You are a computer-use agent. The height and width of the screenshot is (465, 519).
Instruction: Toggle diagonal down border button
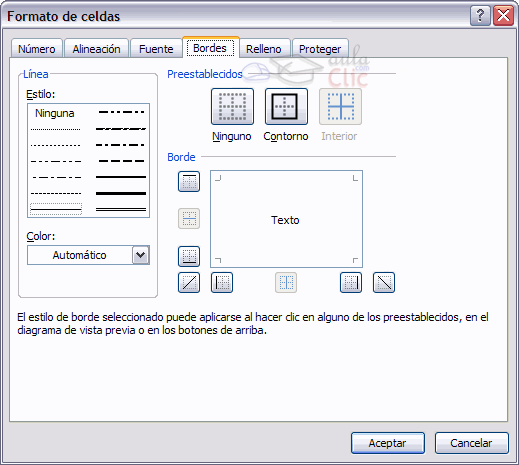coord(384,283)
